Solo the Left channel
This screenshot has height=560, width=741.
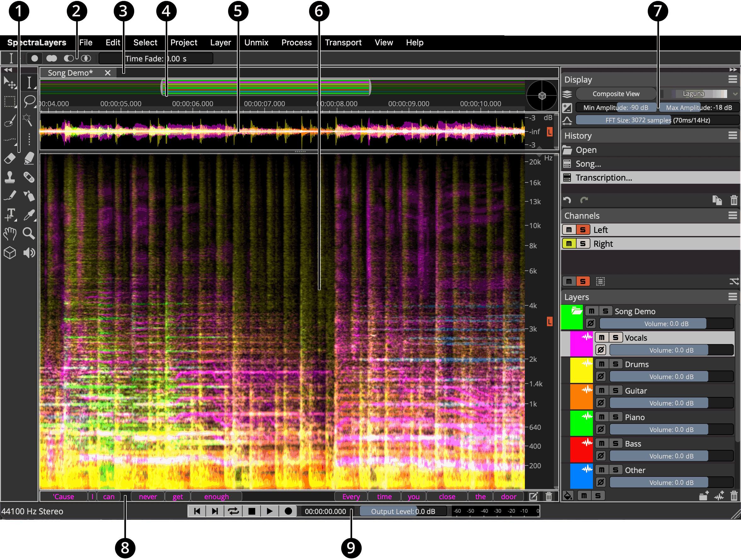583,230
